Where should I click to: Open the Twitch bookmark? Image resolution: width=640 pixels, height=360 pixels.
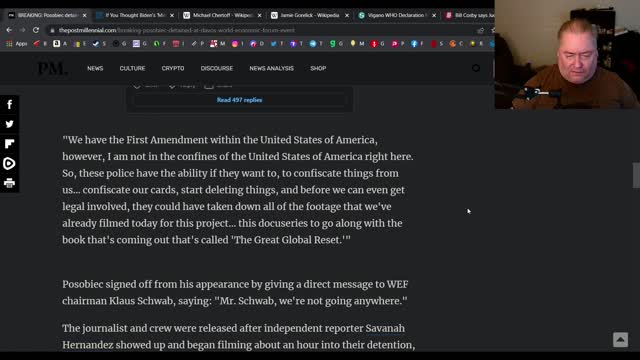296,43
